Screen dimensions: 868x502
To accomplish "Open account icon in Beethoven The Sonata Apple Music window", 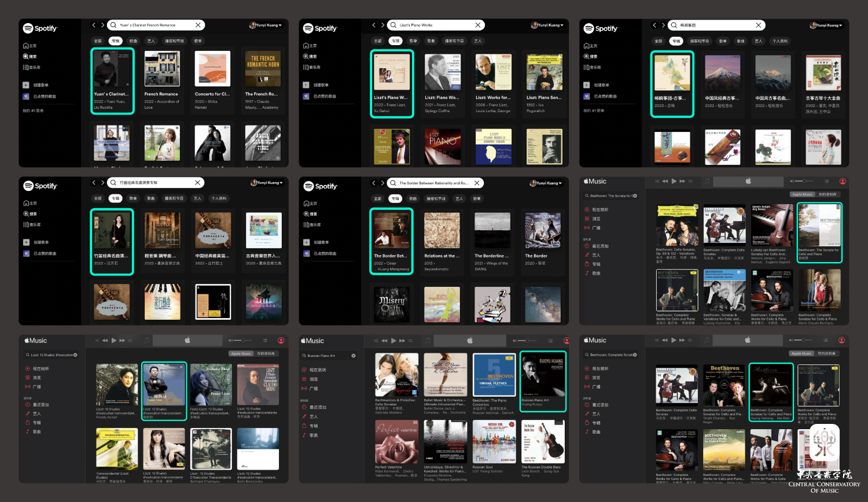I will [x=843, y=181].
